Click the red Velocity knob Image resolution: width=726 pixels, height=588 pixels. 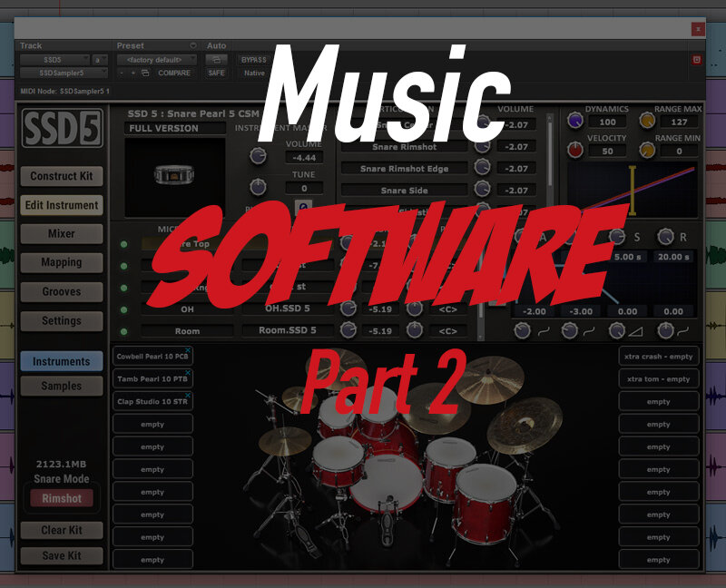tap(574, 150)
